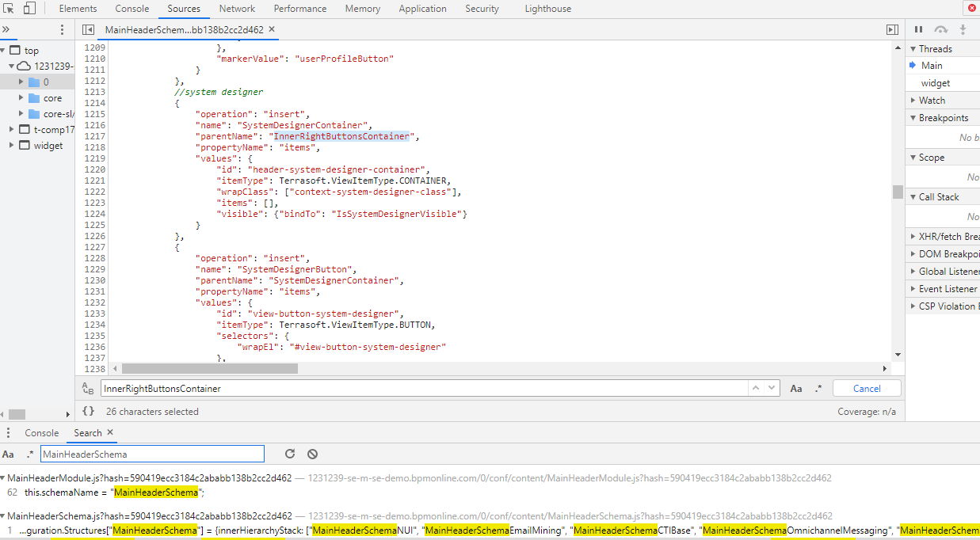The width and height of the screenshot is (980, 540).
Task: Click the editor vertical scrollbar thumb
Action: [898, 192]
